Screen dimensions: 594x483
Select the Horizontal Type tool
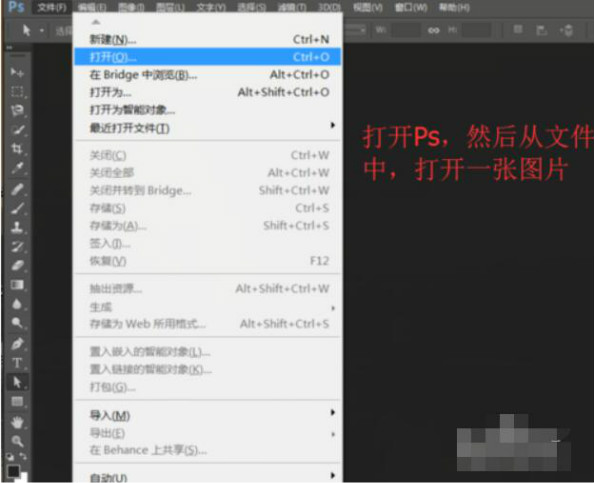click(17, 363)
